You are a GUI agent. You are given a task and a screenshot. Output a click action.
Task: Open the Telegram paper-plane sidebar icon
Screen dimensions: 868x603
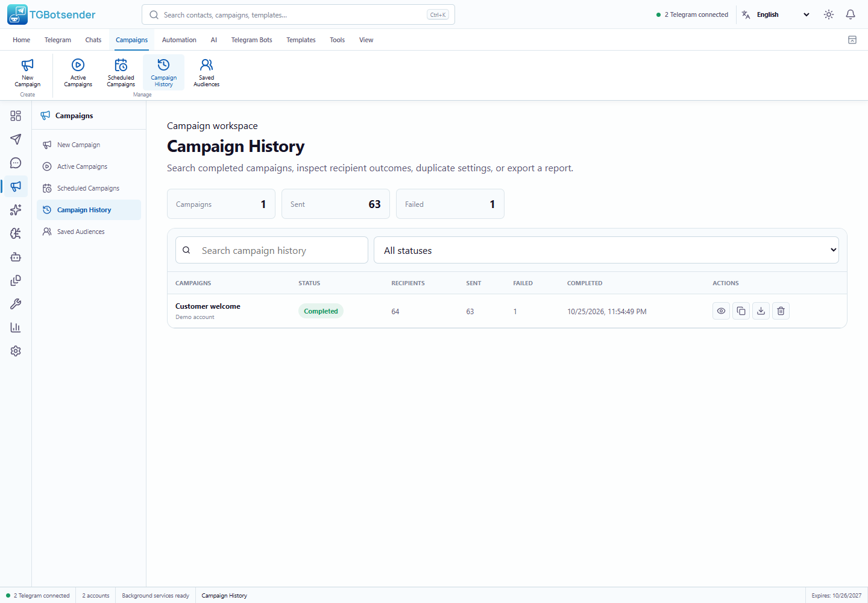point(16,139)
